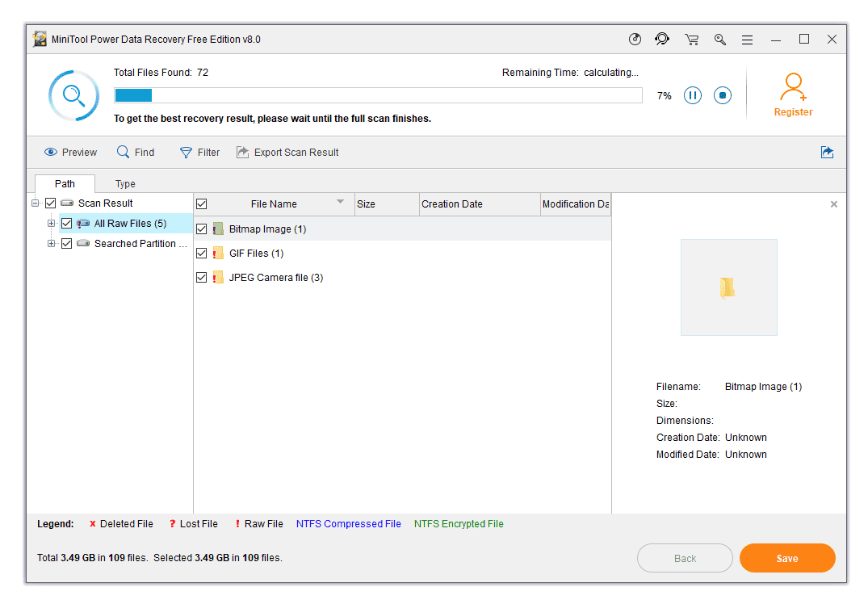Select the JPEG Camera file (3) row
Image resolution: width=868 pixels, height=604 pixels.
402,277
